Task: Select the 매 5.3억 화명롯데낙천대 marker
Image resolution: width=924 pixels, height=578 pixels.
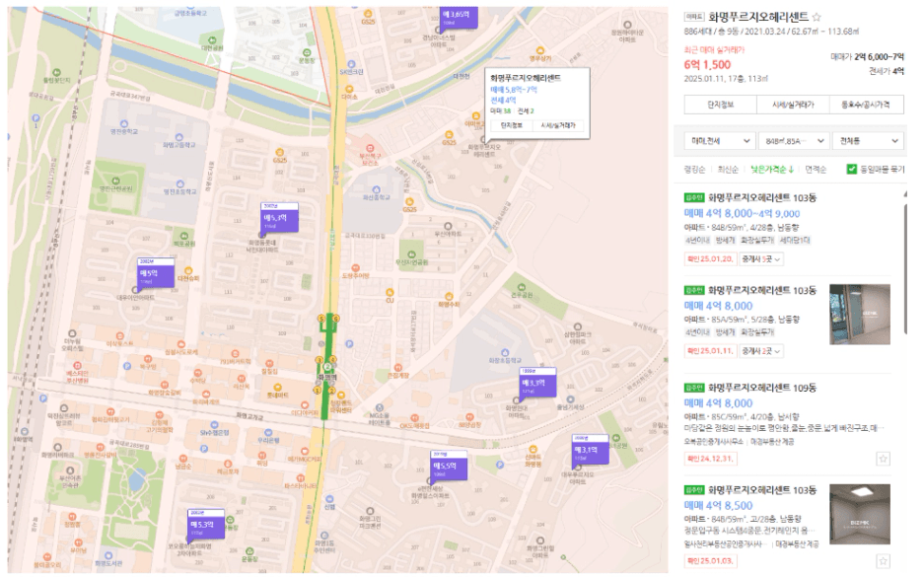Action: point(279,217)
